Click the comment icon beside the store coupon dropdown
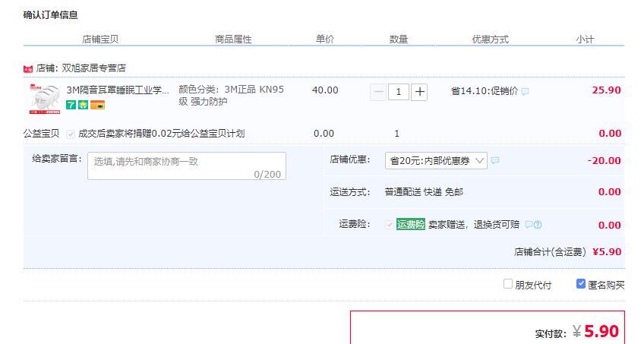 tap(495, 160)
